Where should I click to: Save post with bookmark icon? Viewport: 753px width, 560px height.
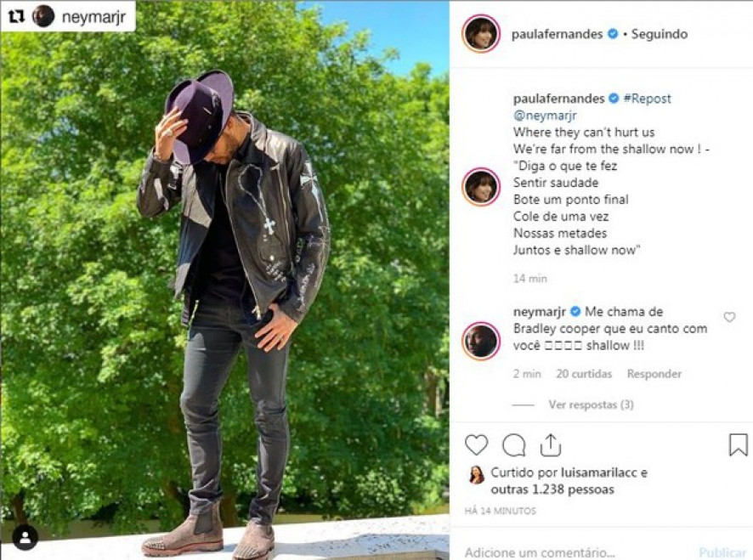[x=738, y=444]
